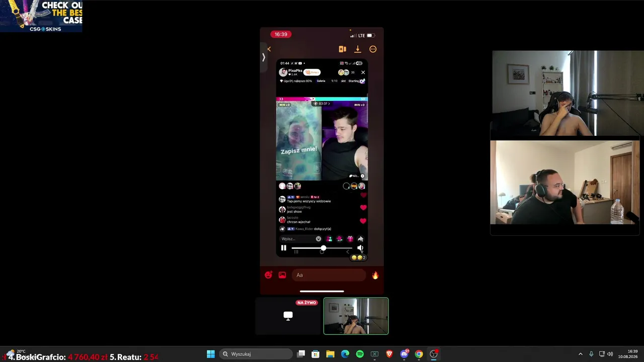Open the gift box icon in stream
The height and width of the screenshot is (362, 644).
click(350, 239)
